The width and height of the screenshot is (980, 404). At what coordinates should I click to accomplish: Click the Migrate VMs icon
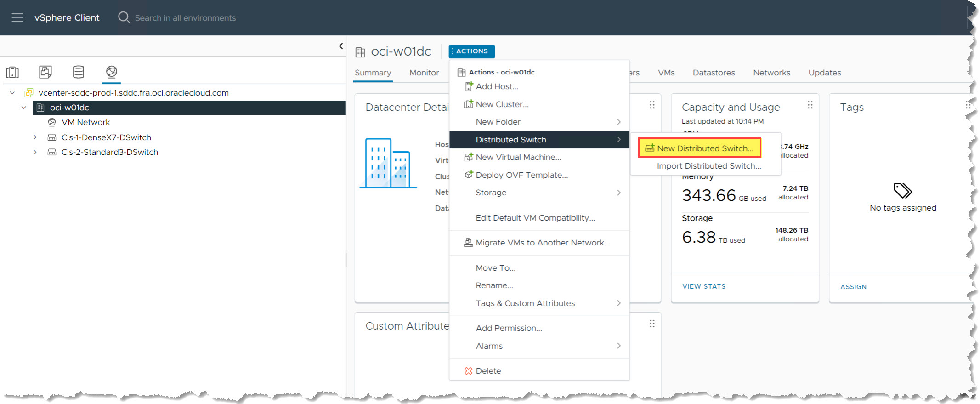pyautogui.click(x=468, y=243)
